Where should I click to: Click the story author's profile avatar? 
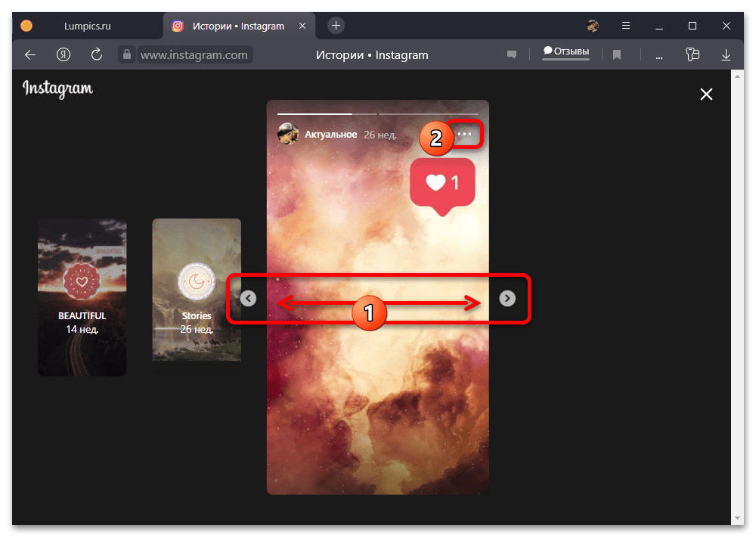tap(288, 134)
